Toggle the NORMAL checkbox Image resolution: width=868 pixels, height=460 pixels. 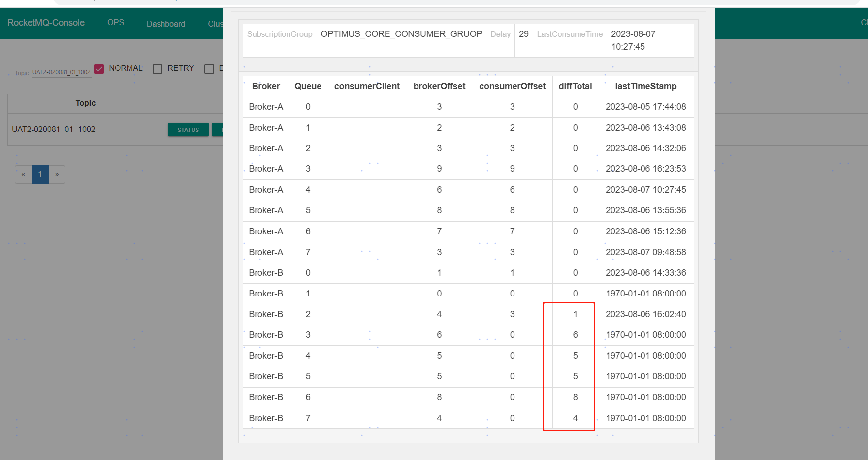(x=99, y=69)
